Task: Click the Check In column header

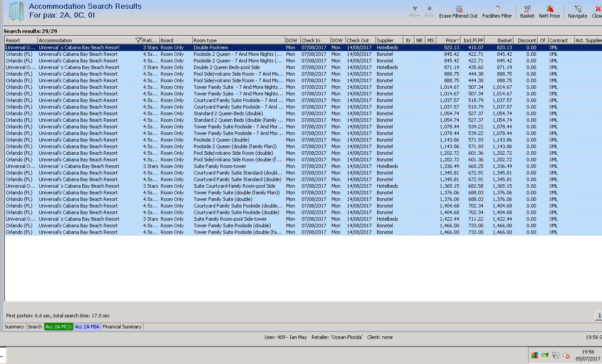Action: 315,40
